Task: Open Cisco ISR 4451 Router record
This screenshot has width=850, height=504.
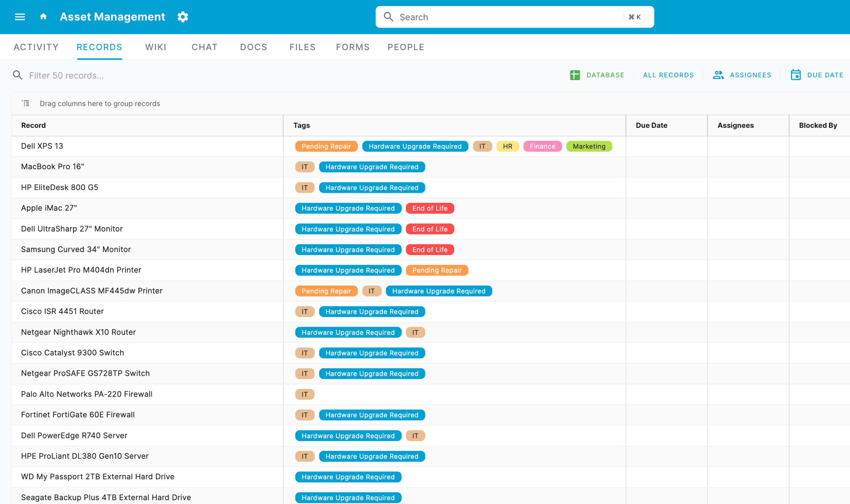Action: pyautogui.click(x=62, y=311)
